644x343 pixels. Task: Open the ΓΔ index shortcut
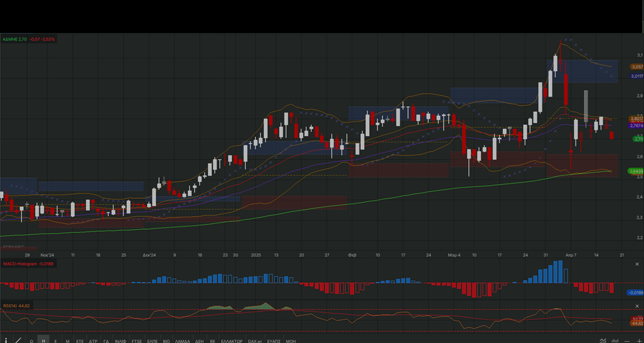(x=105, y=341)
